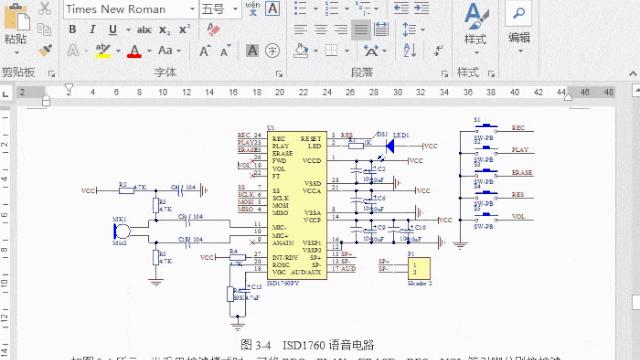
Task: Click the Decrease Indent icon
Action: tap(402, 8)
